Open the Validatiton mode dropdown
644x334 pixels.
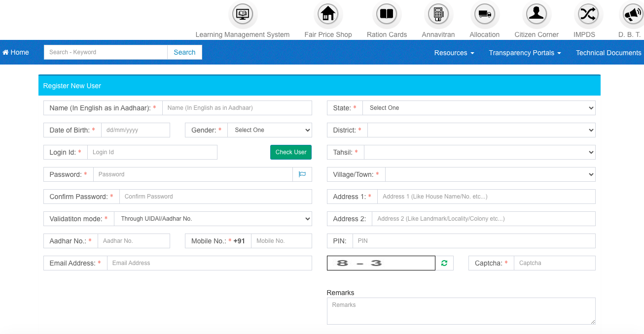[214, 218]
